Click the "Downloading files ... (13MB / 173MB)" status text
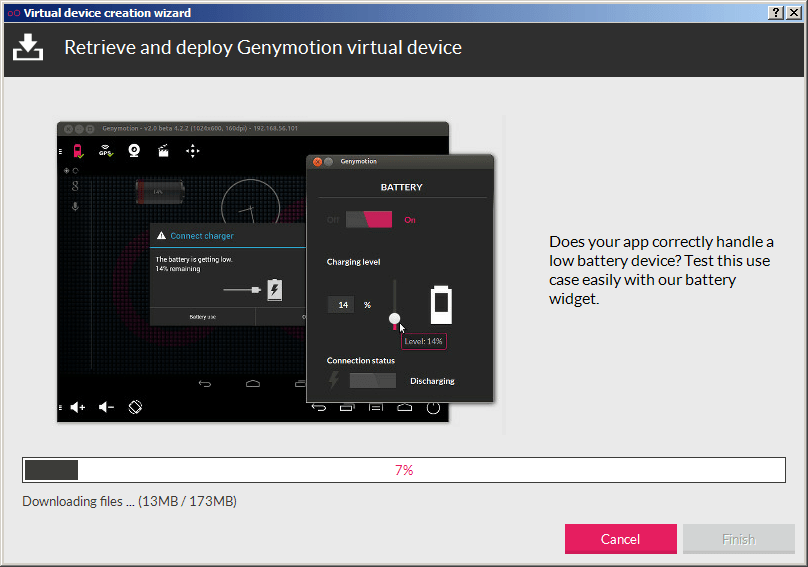Viewport: 808px width, 567px height. pyautogui.click(x=129, y=502)
